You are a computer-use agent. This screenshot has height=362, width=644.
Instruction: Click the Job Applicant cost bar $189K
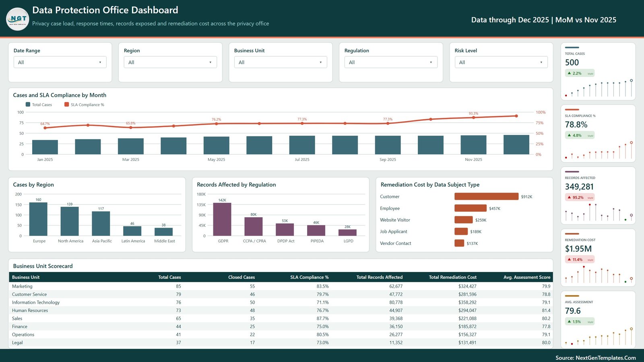pos(461,231)
